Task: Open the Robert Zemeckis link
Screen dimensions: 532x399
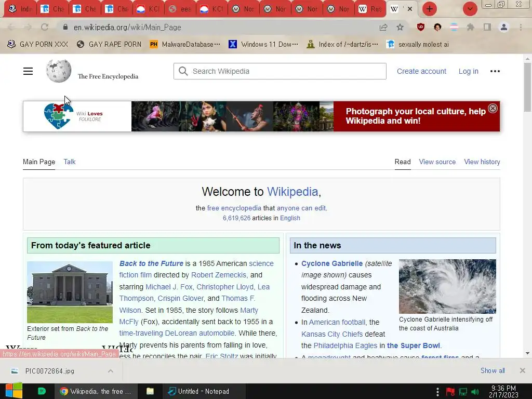Action: 219,275
